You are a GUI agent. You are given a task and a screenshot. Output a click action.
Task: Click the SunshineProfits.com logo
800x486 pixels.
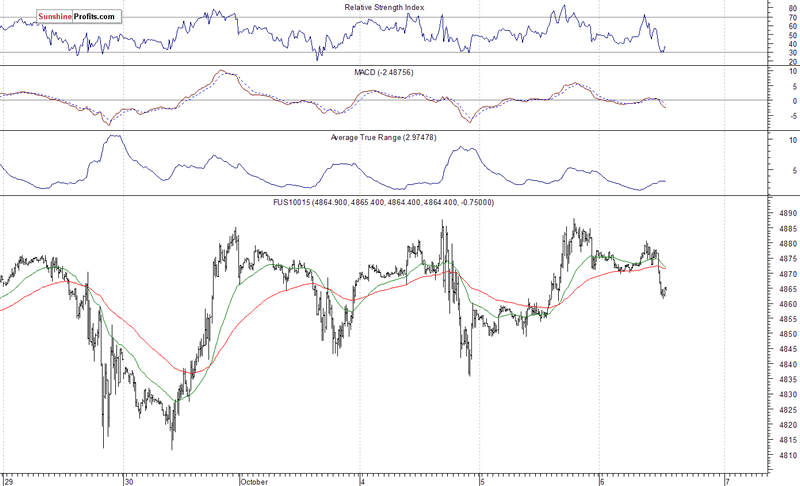(79, 17)
